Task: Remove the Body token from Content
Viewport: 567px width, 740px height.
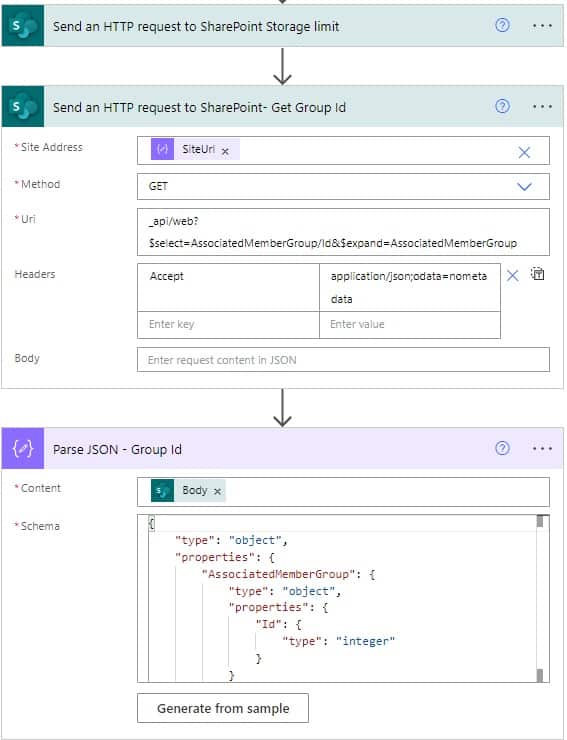Action: coord(217,491)
